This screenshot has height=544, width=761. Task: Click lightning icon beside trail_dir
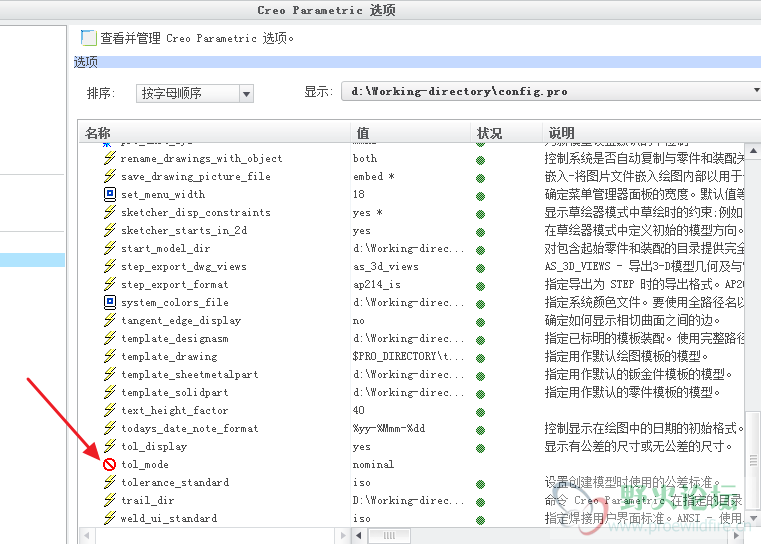pos(110,500)
